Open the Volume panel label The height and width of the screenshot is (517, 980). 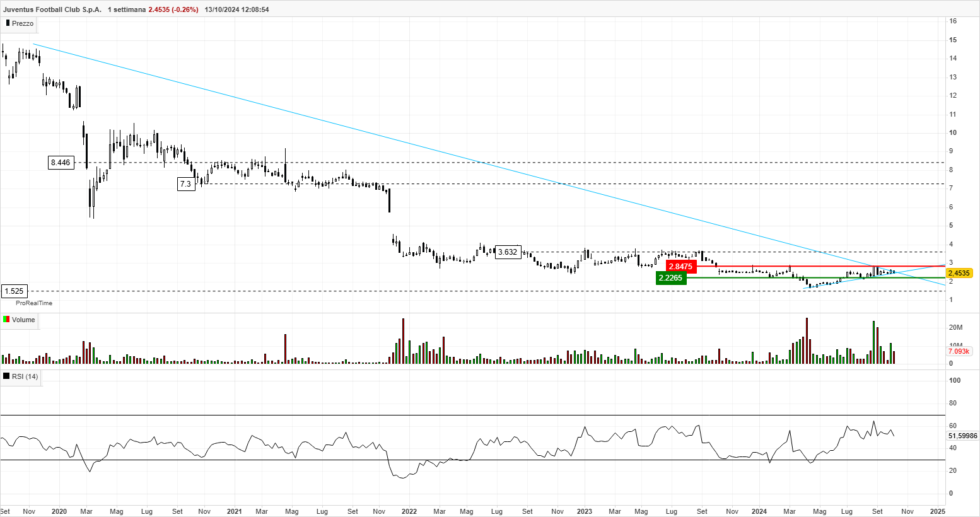[23, 320]
